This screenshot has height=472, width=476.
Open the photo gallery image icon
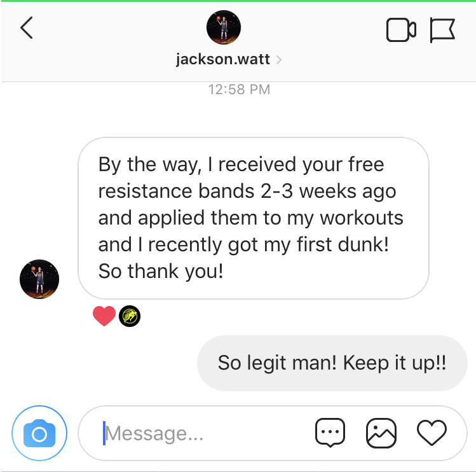(381, 433)
